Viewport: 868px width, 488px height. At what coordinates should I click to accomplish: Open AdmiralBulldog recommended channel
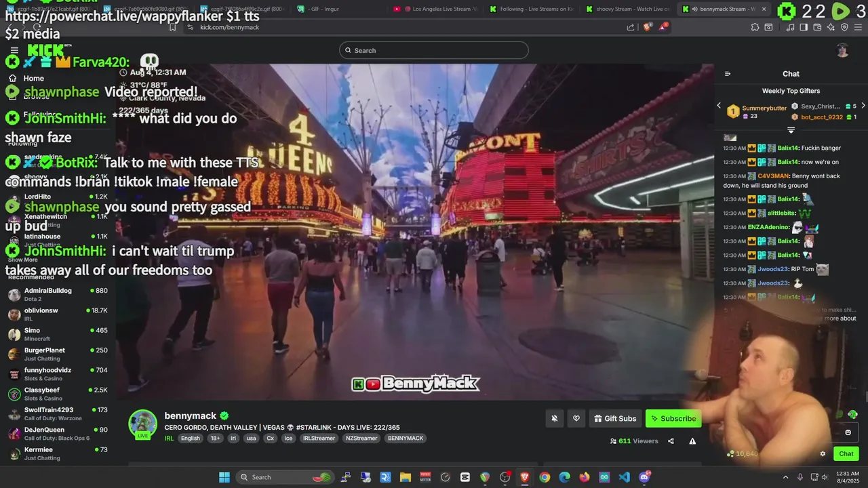coord(58,294)
